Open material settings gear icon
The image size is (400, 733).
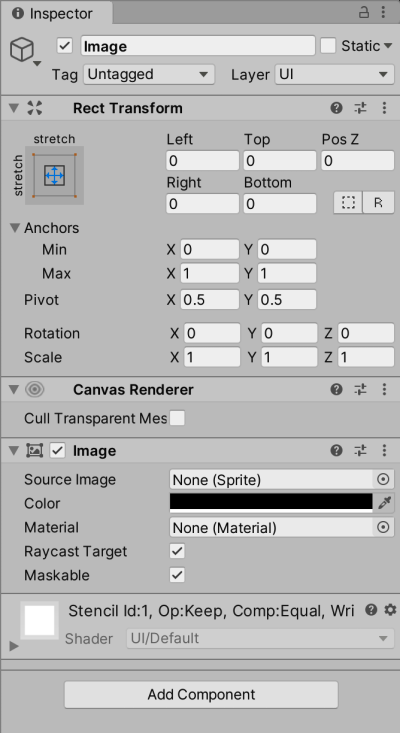(390, 610)
